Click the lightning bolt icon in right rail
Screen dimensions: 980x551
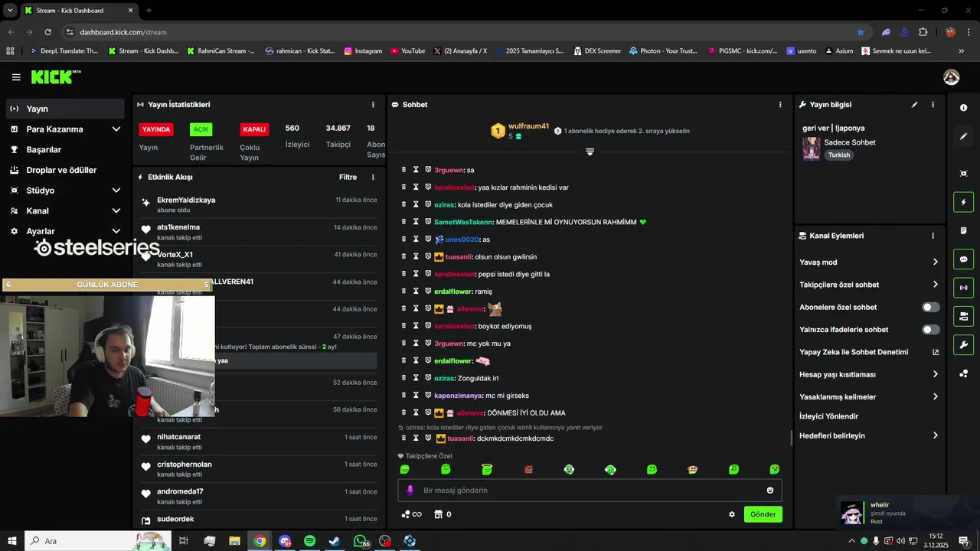coord(963,202)
